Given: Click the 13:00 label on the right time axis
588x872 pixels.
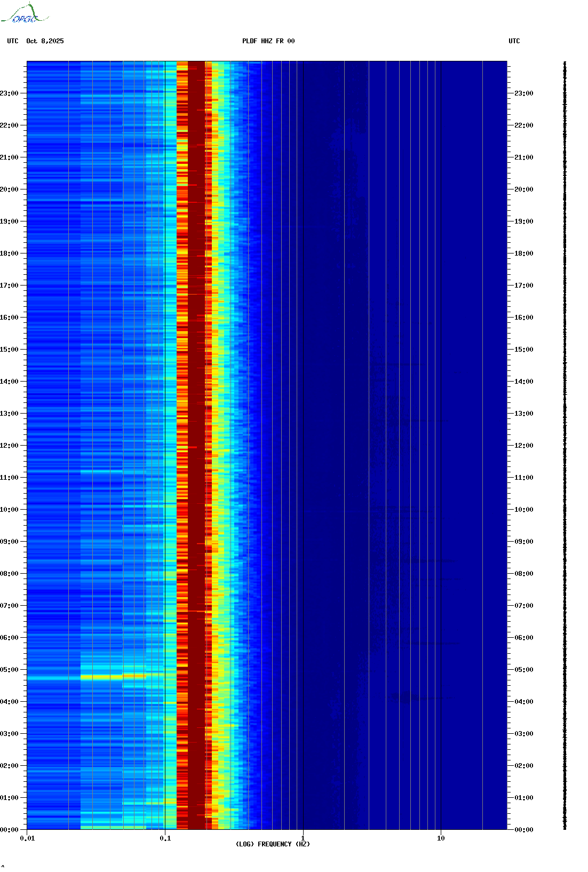Looking at the screenshot, I should [524, 414].
